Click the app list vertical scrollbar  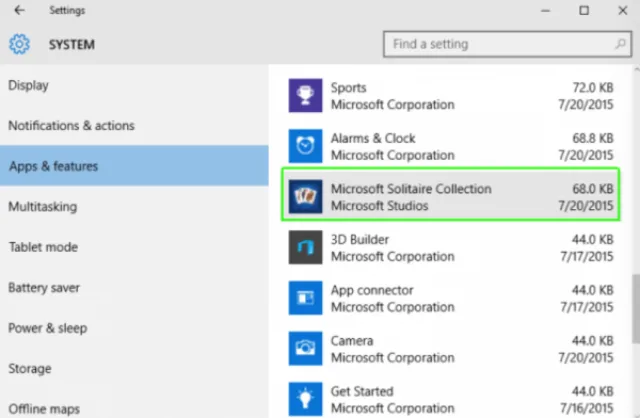tap(636, 309)
